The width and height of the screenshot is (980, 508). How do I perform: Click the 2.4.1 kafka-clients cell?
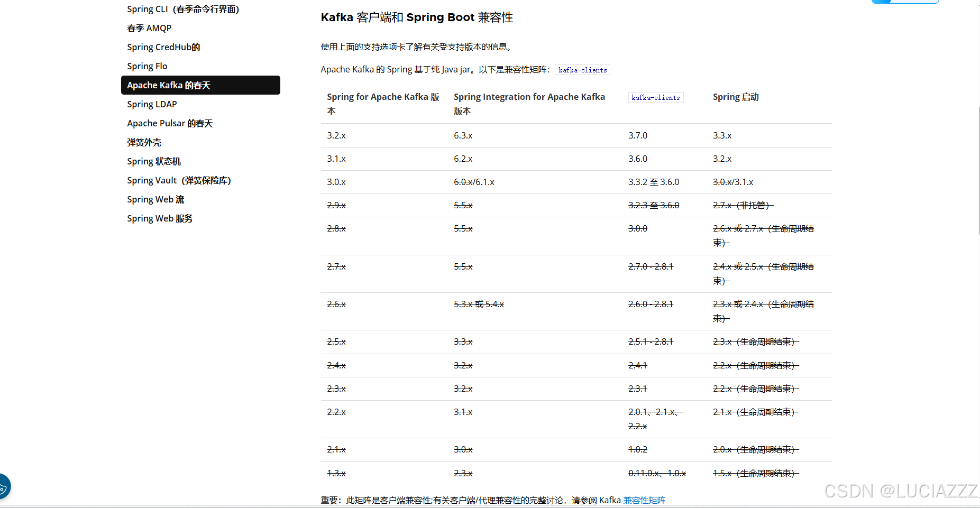638,365
